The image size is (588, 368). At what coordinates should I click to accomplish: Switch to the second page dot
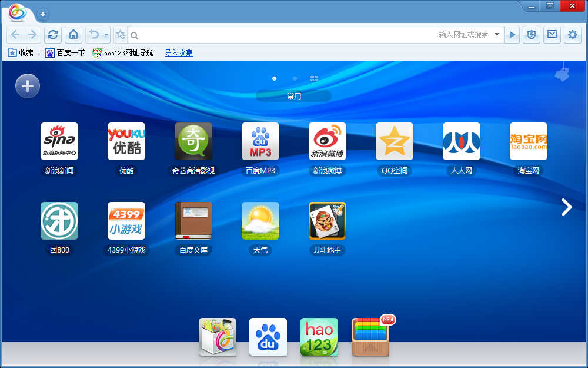coord(295,78)
